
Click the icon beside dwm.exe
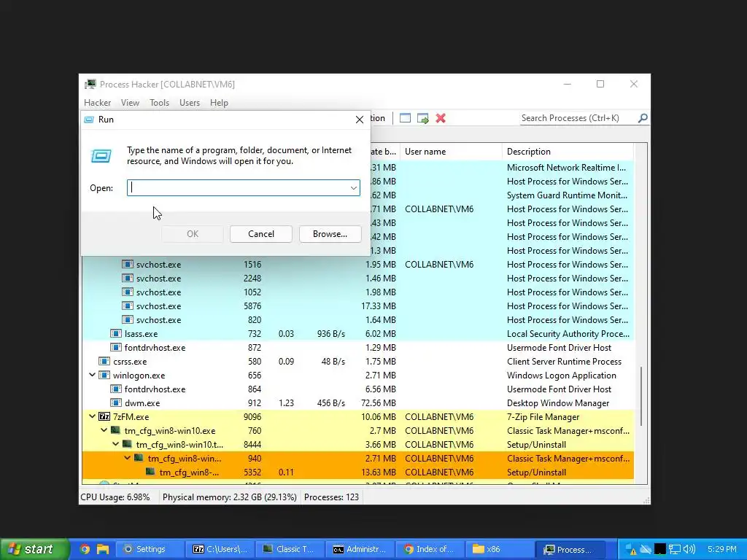point(116,402)
